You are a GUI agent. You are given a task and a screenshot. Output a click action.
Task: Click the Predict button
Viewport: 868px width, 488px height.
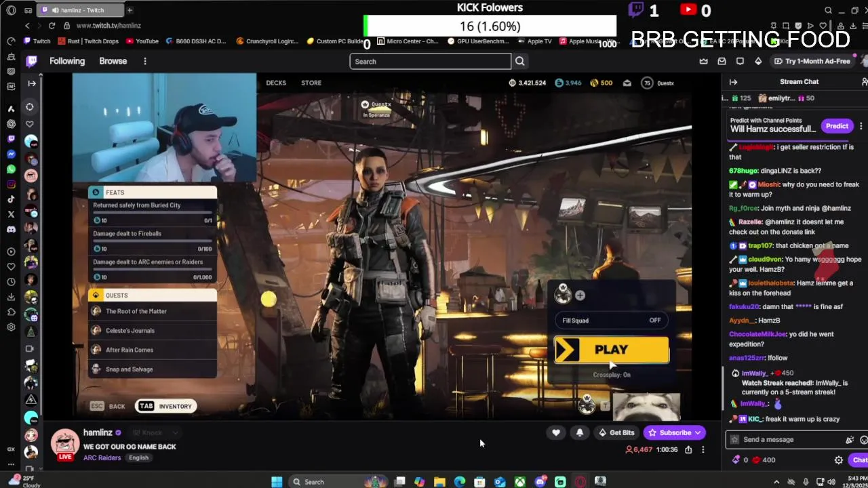click(x=837, y=126)
